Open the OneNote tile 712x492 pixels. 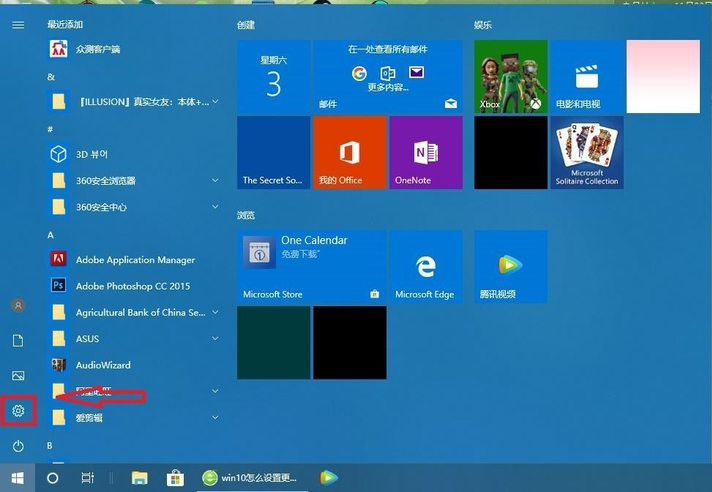click(425, 152)
